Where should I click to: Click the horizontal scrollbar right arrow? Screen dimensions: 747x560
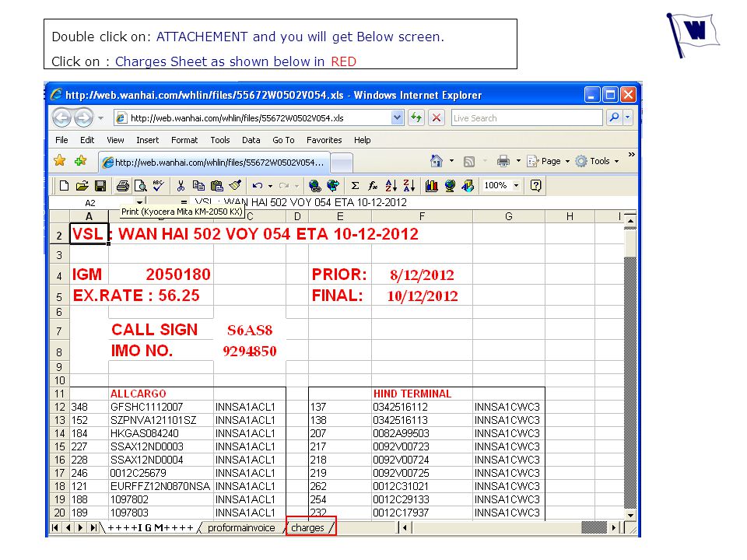(614, 527)
